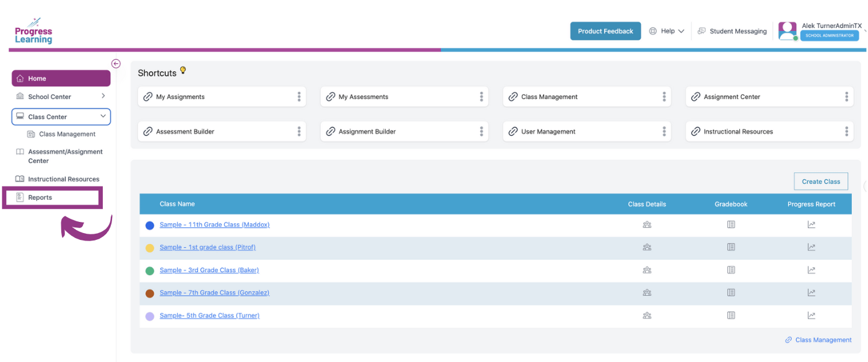
Task: Open Sample - 1st grade class (Pitrof) link
Action: (x=207, y=247)
